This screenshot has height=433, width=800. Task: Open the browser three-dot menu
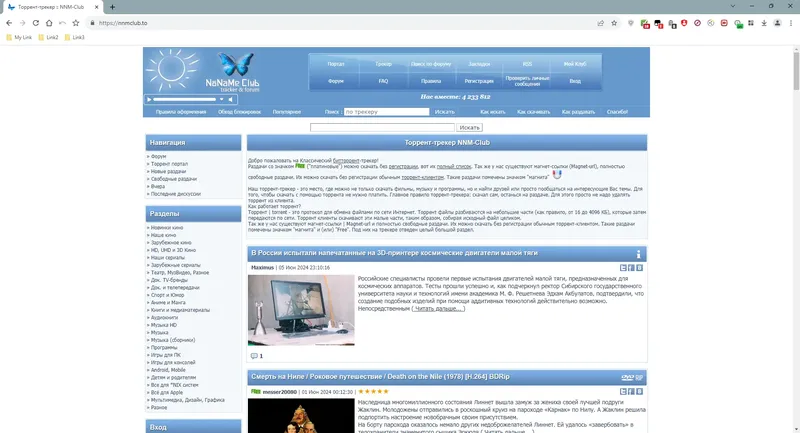[x=791, y=23]
